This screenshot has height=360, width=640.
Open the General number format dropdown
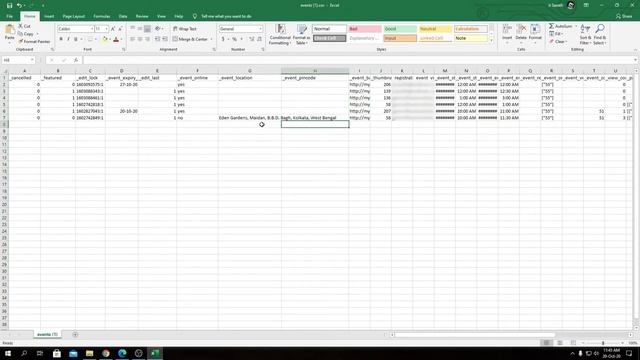pos(260,29)
